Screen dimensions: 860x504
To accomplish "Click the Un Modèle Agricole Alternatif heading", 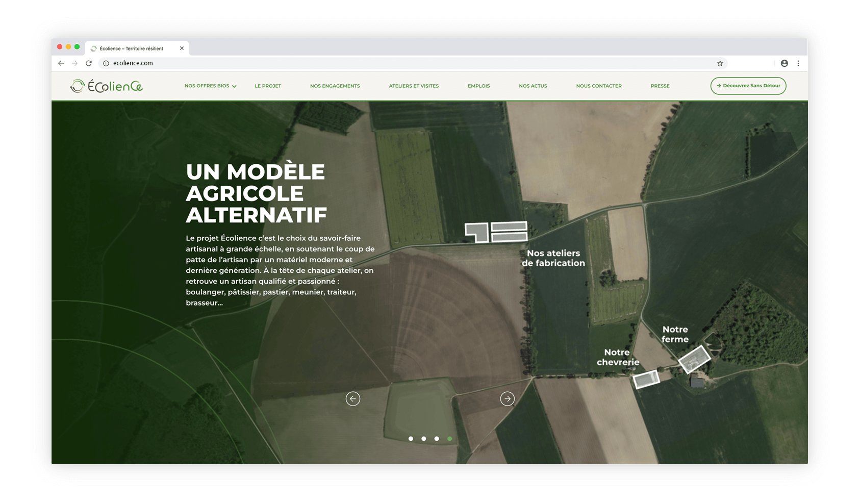I will pos(256,193).
